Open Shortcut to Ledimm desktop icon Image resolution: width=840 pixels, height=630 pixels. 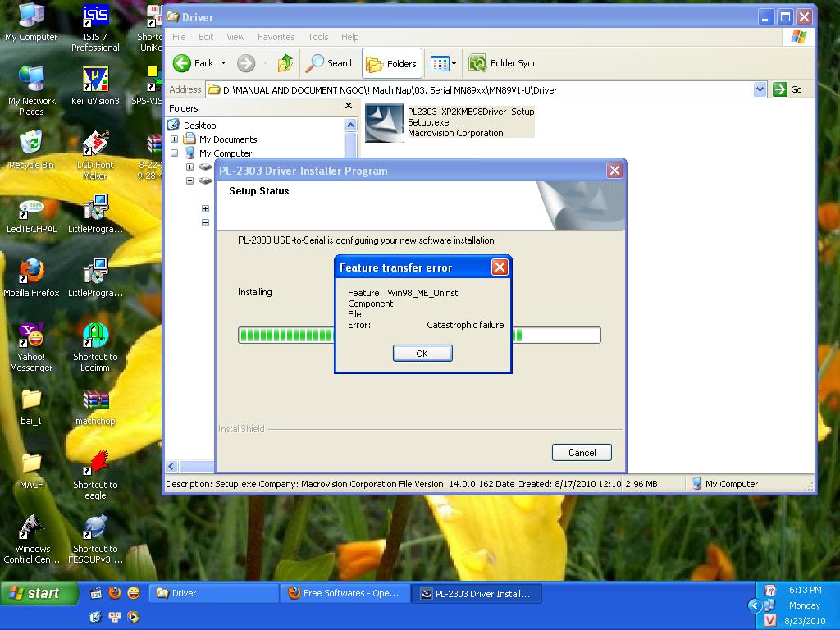point(95,347)
